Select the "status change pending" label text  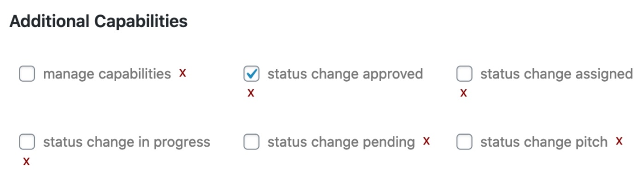[x=341, y=142]
